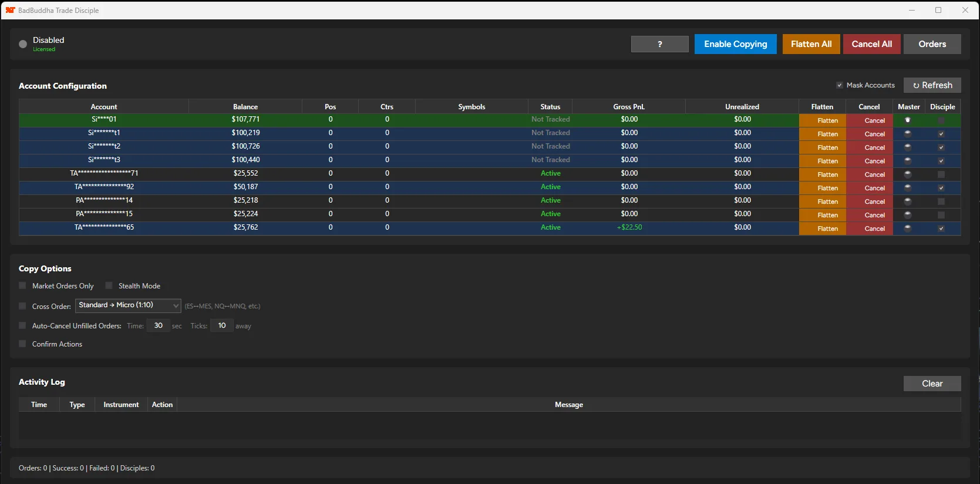Click the Cancel All button
980x484 pixels.
point(871,44)
